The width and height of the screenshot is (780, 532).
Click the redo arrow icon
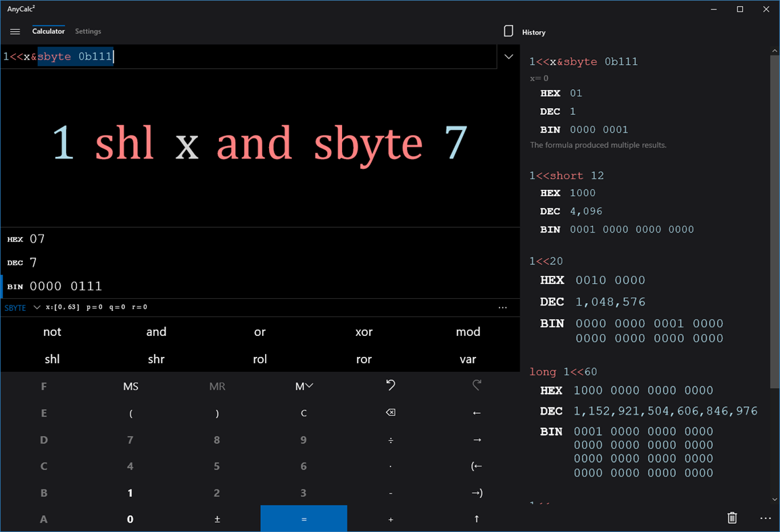pyautogui.click(x=477, y=385)
